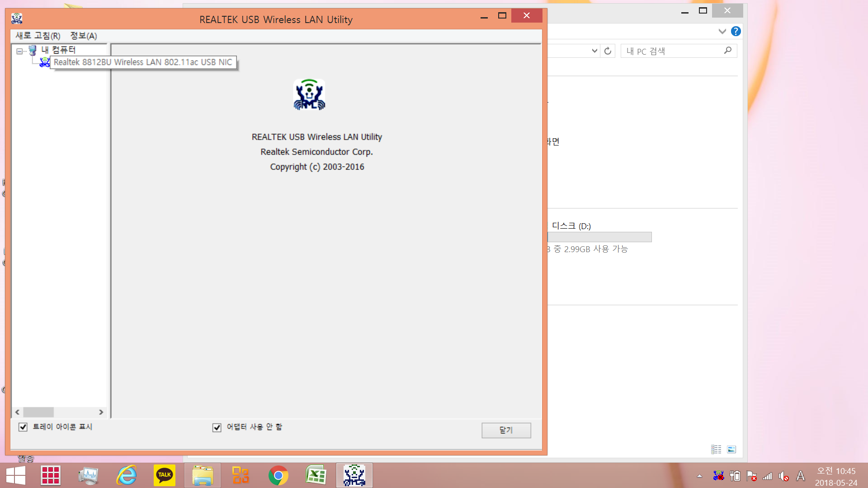Open the orange squares app on taskbar
868x488 pixels.
click(x=241, y=475)
